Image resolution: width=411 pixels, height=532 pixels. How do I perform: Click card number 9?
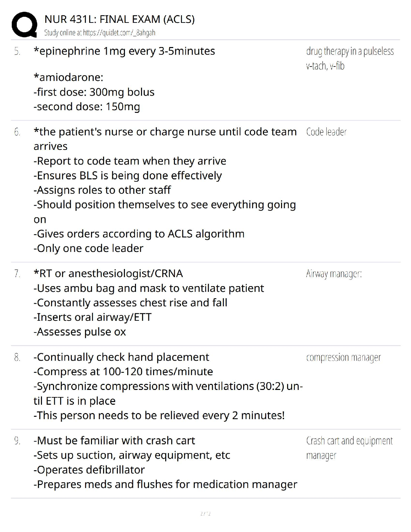(17, 441)
